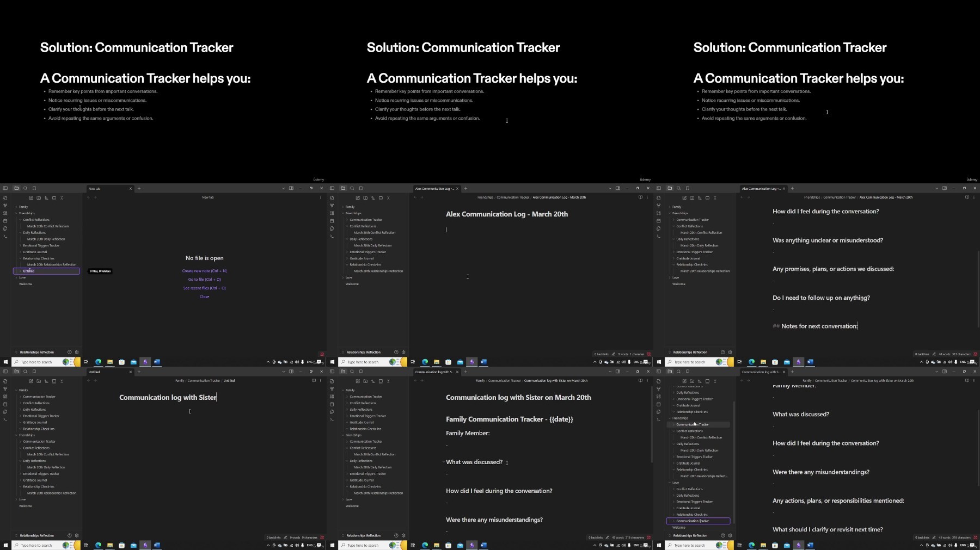Screen dimensions: 980x550
Task: Open graph view icon in Untitled note window
Action: (5, 389)
